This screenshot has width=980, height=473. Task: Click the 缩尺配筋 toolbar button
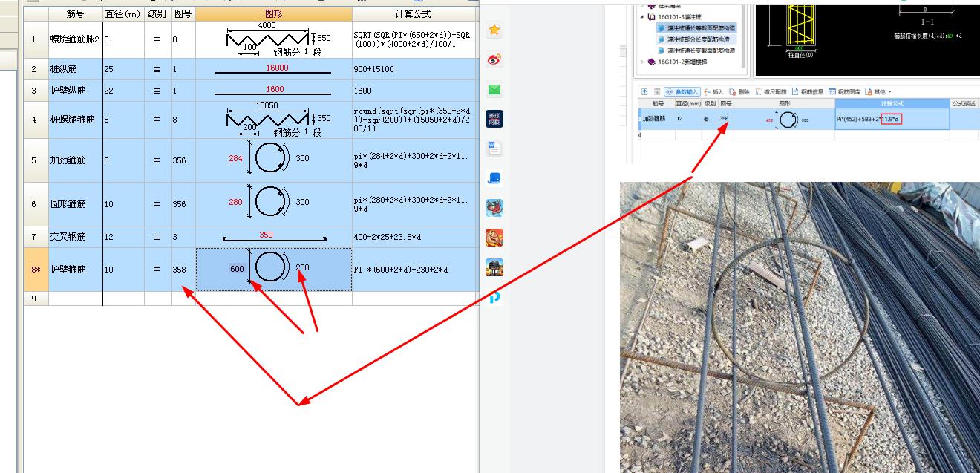coord(771,91)
